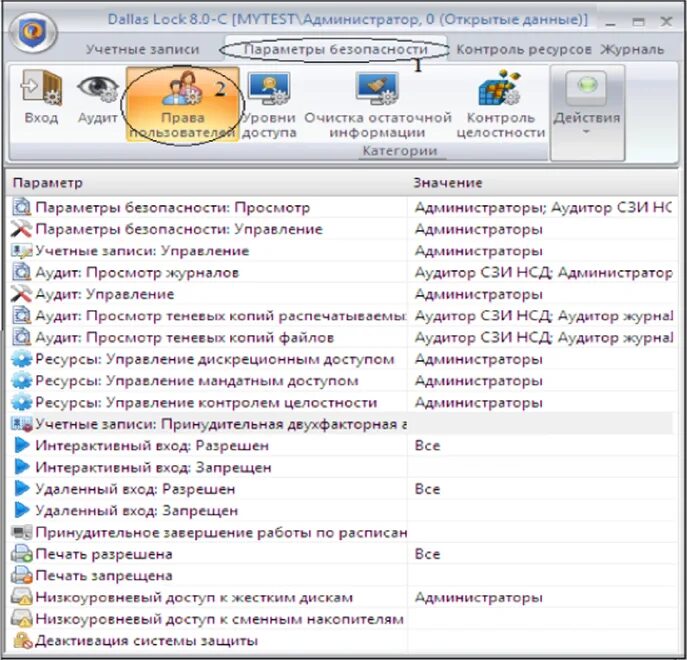This screenshot has height=660, width=687.
Task: Switch to Параметры безопасности tab
Action: click(x=335, y=49)
